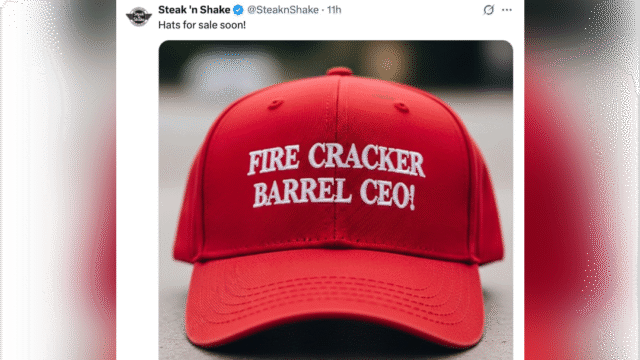Open the three-dot More options menu
The height and width of the screenshot is (360, 640).
point(507,10)
